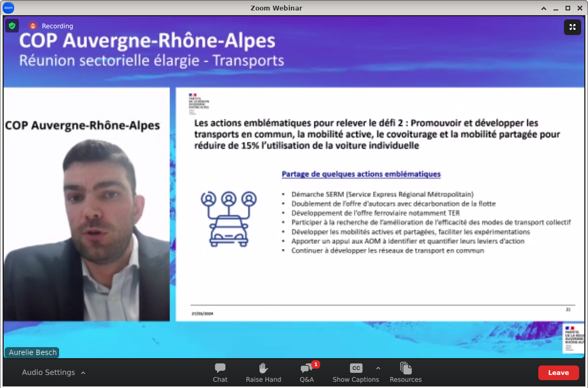
Task: Minimize the Zoom Webinar window
Action: (556, 8)
